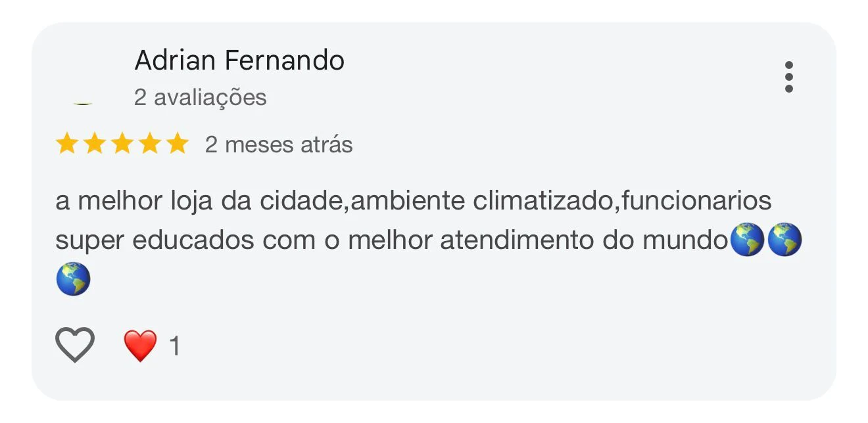This screenshot has width=868, height=423.
Task: Click the "2 meses atrás" timestamp
Action: (x=279, y=145)
